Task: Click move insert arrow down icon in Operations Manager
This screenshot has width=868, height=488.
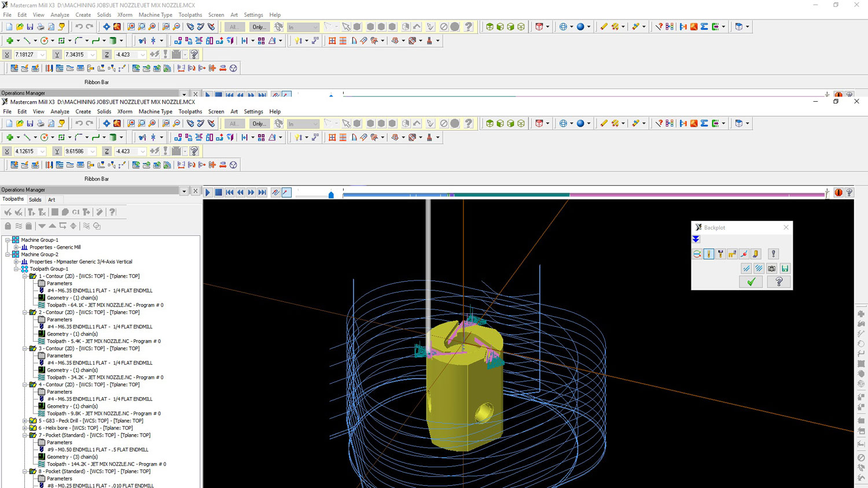Action: click(42, 226)
